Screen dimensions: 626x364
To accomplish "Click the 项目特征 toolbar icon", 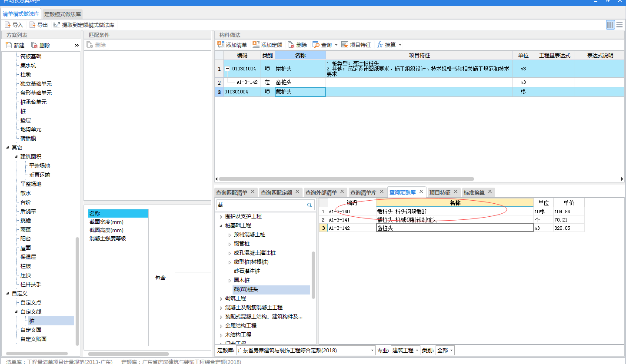I will click(345, 45).
